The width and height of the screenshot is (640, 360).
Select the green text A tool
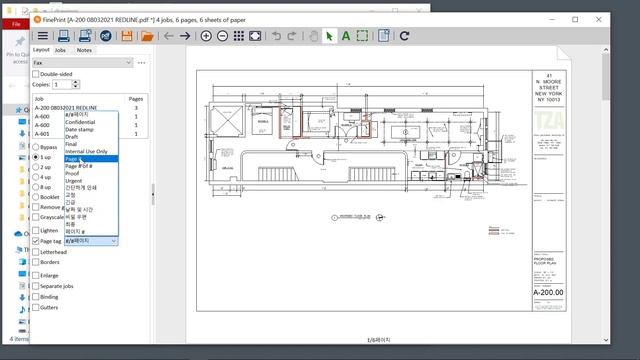coord(346,36)
